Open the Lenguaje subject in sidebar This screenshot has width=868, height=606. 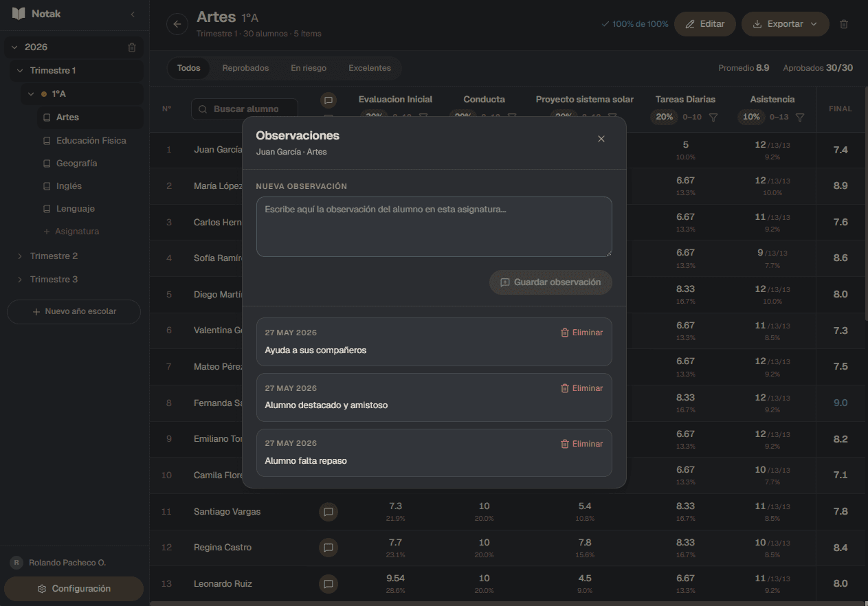(x=91, y=209)
